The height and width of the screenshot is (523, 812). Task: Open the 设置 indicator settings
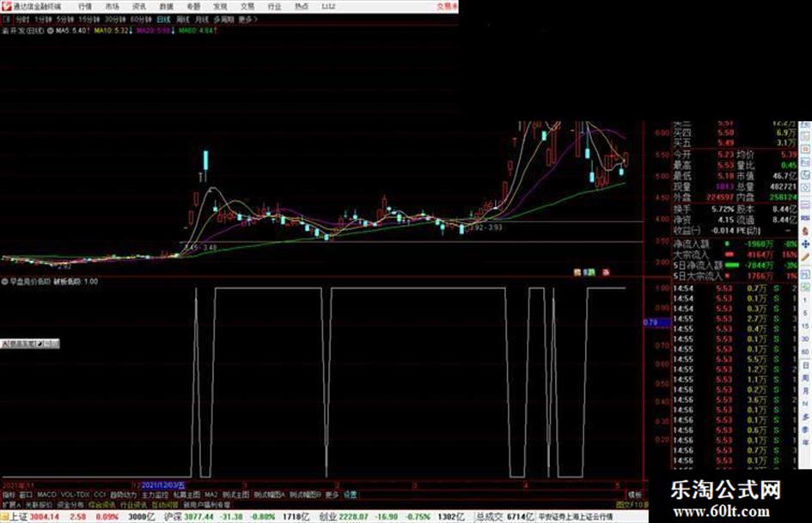pyautogui.click(x=351, y=495)
